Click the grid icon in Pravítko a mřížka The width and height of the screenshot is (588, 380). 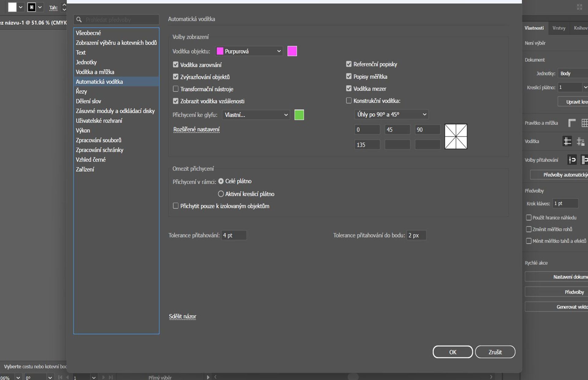584,123
